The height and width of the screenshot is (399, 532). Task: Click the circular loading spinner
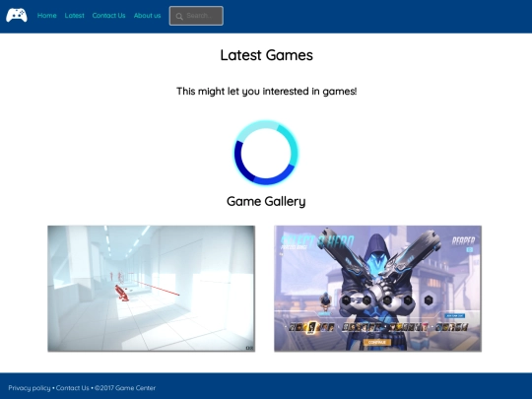[x=266, y=153]
